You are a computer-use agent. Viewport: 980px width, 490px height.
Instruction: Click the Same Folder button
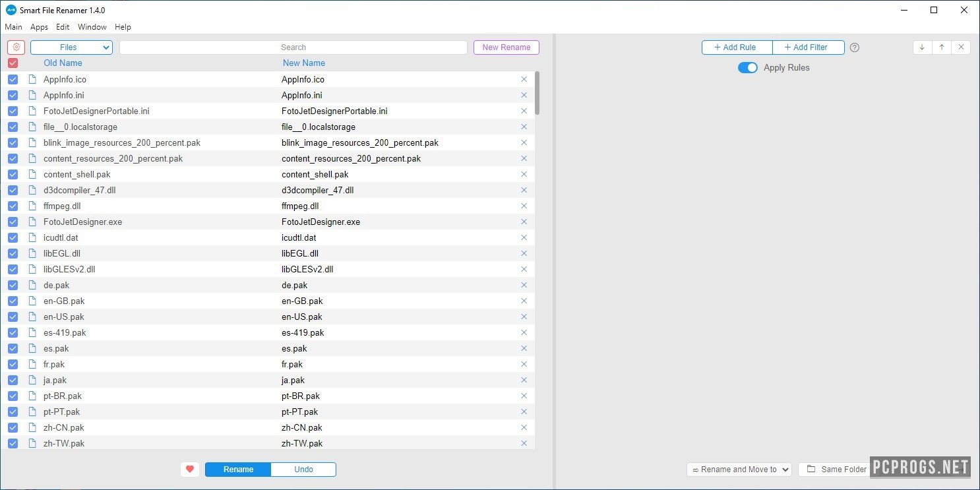tap(836, 470)
